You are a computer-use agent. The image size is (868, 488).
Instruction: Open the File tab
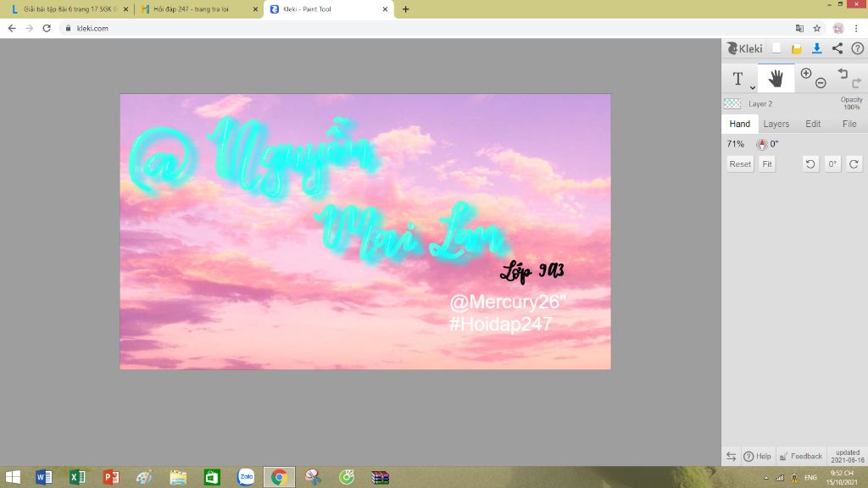pos(849,124)
